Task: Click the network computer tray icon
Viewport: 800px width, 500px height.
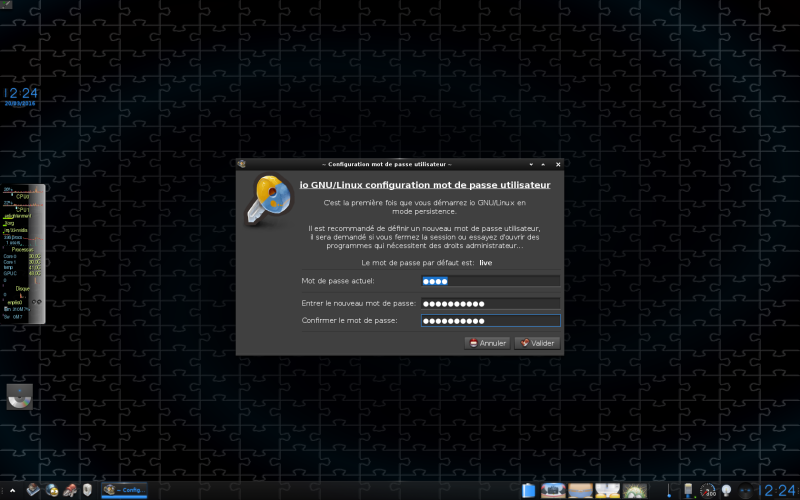Action: coord(688,490)
